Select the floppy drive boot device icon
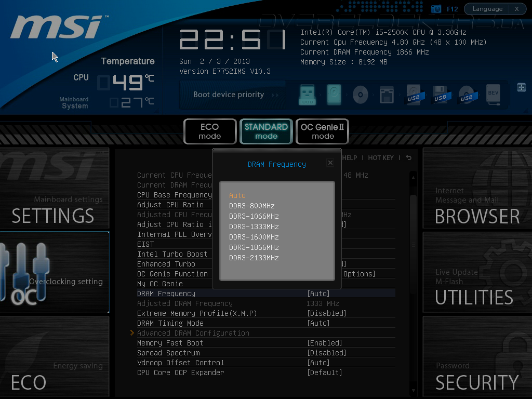The width and height of the screenshot is (532, 399). pyautogui.click(x=387, y=95)
